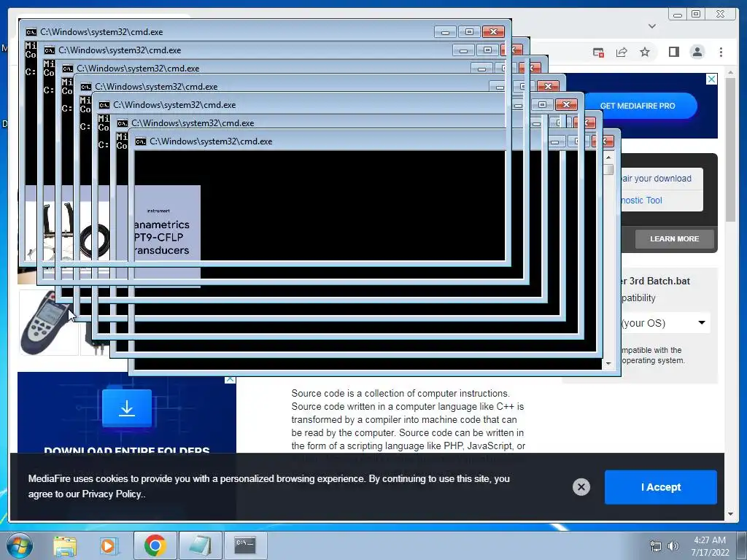Close the Download Entire Folders ad

point(230,379)
